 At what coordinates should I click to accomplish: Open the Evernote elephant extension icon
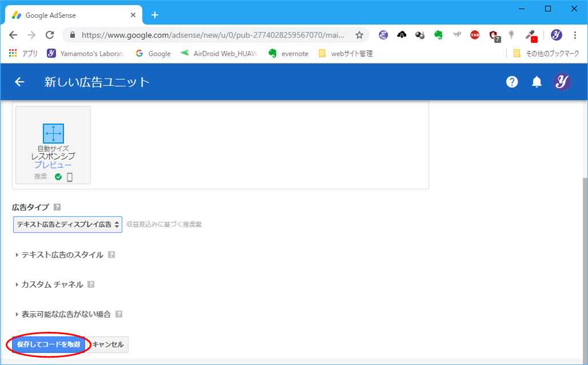(438, 35)
